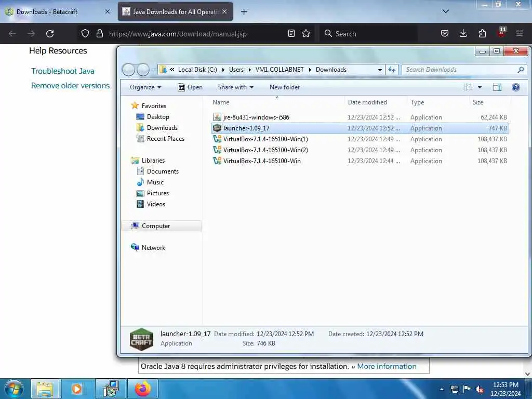Open the Remove older versions link
This screenshot has height=399, width=532.
[70, 86]
